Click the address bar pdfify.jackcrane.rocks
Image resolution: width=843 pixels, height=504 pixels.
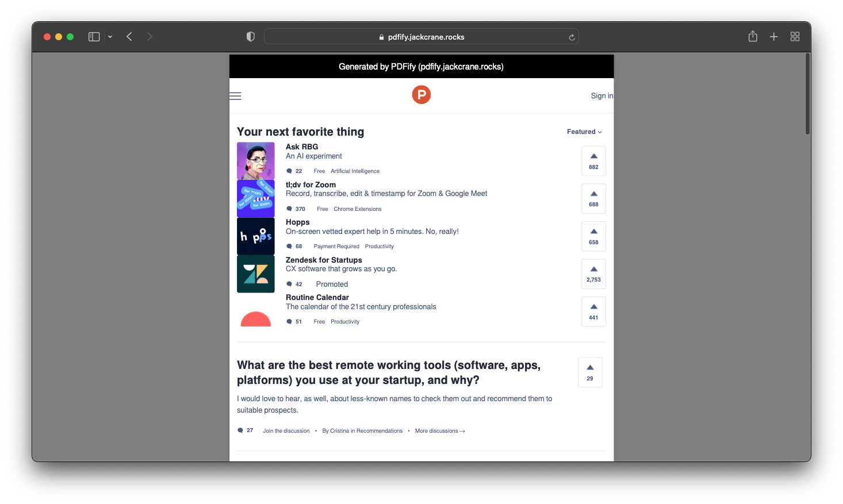coord(421,37)
